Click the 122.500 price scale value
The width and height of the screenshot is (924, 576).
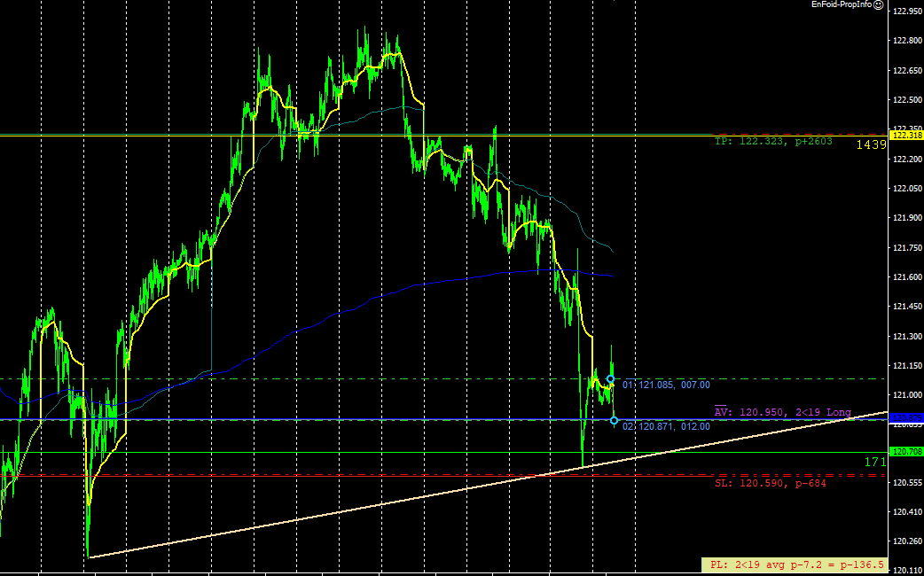point(908,99)
